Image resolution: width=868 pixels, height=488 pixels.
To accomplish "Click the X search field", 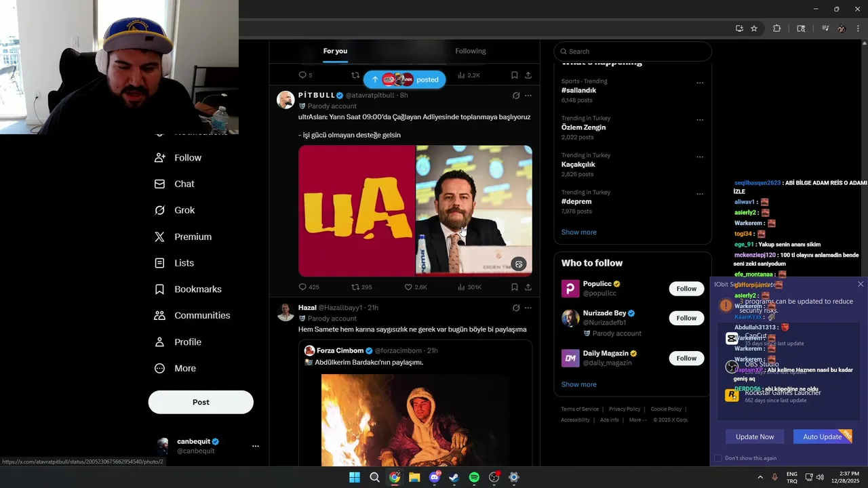I will pyautogui.click(x=633, y=52).
